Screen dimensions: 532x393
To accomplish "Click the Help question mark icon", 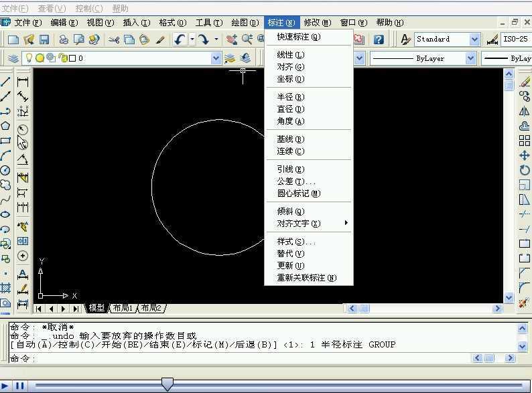I will (379, 40).
